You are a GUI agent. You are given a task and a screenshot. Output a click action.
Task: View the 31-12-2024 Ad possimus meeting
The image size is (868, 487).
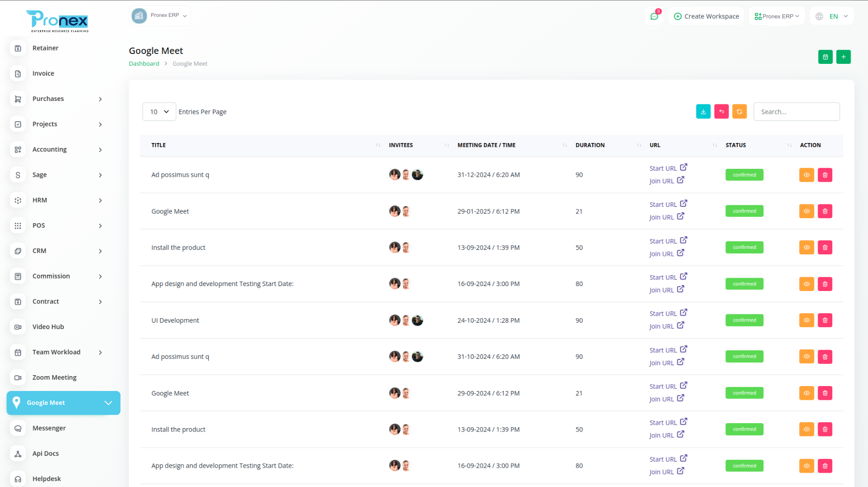(807, 175)
